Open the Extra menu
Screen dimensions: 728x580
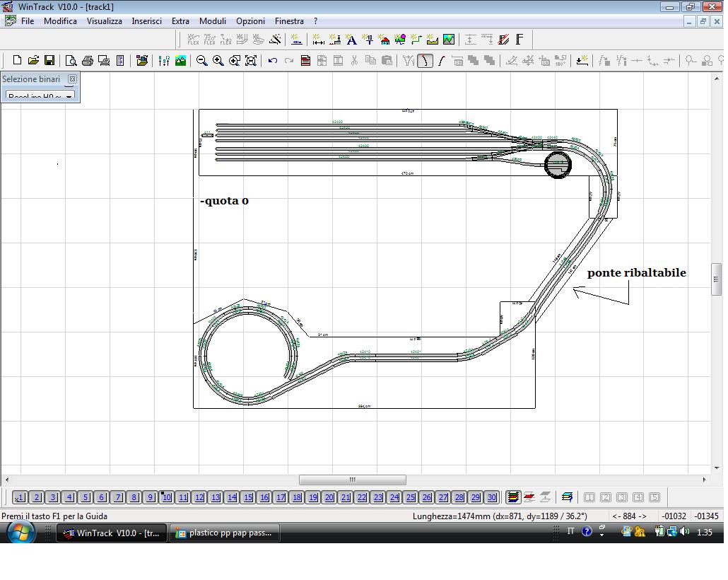[180, 21]
